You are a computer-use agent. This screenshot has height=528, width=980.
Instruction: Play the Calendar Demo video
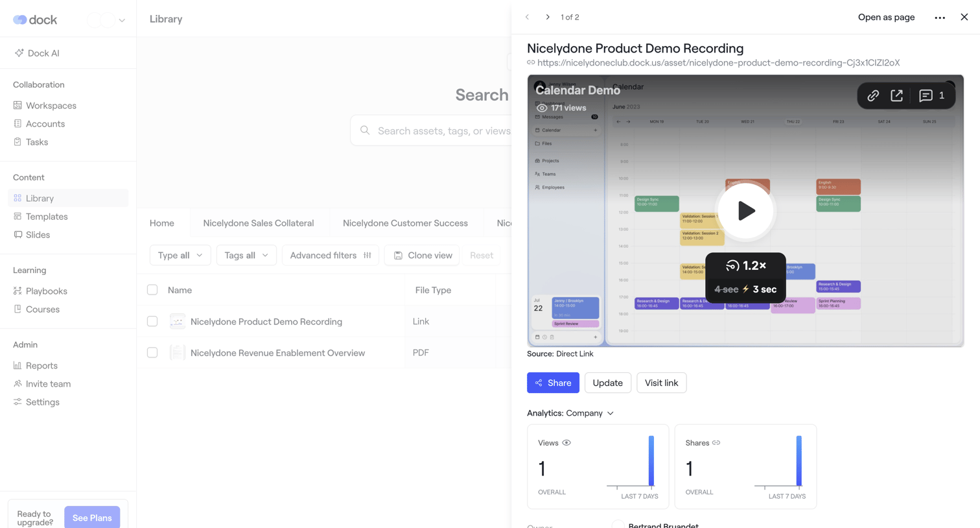click(x=746, y=211)
